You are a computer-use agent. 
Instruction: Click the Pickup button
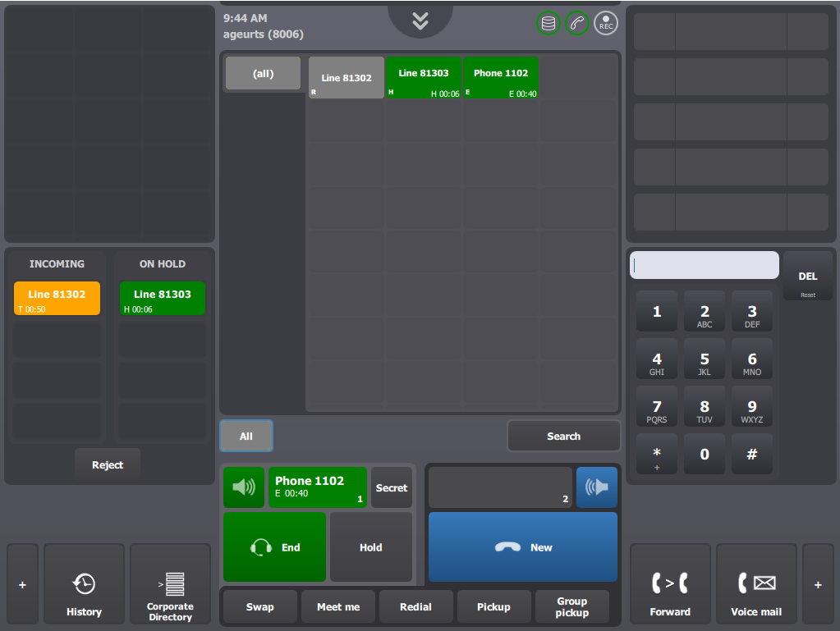[x=494, y=607]
